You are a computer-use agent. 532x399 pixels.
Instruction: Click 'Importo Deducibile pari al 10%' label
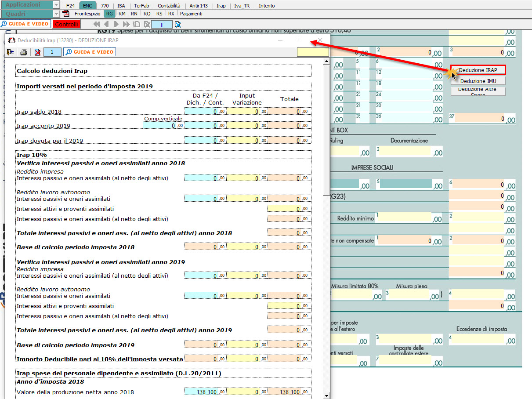(x=100, y=359)
